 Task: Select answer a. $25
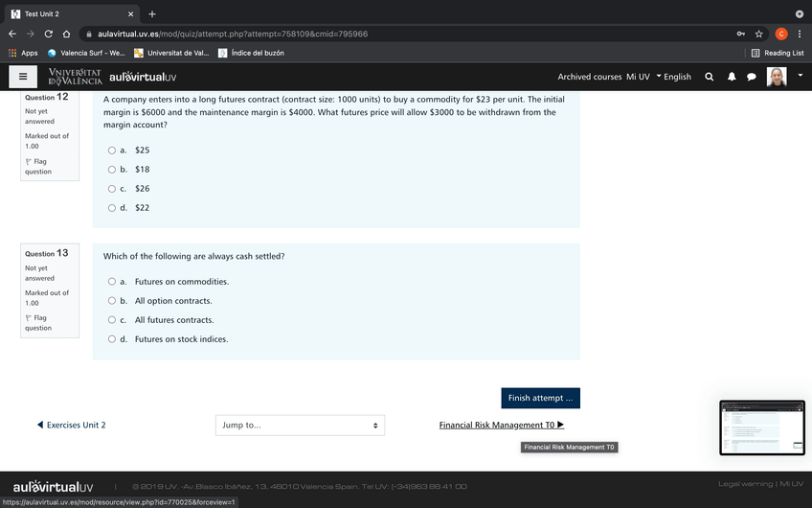[112, 150]
